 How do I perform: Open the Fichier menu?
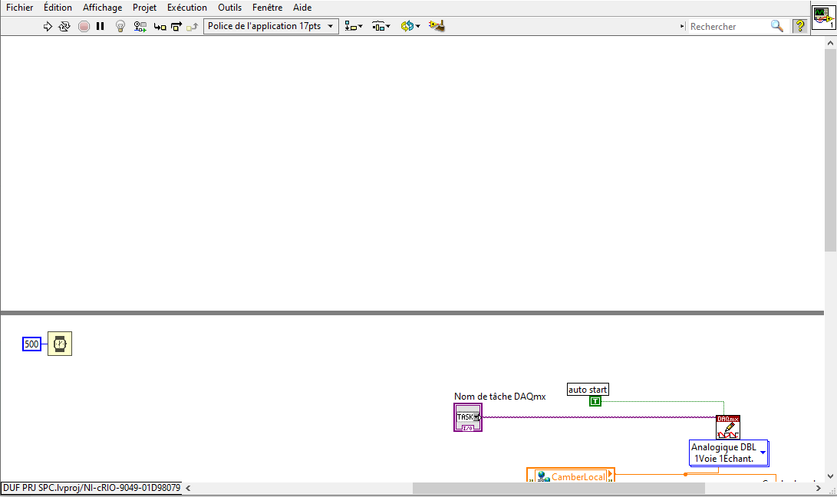tap(20, 7)
